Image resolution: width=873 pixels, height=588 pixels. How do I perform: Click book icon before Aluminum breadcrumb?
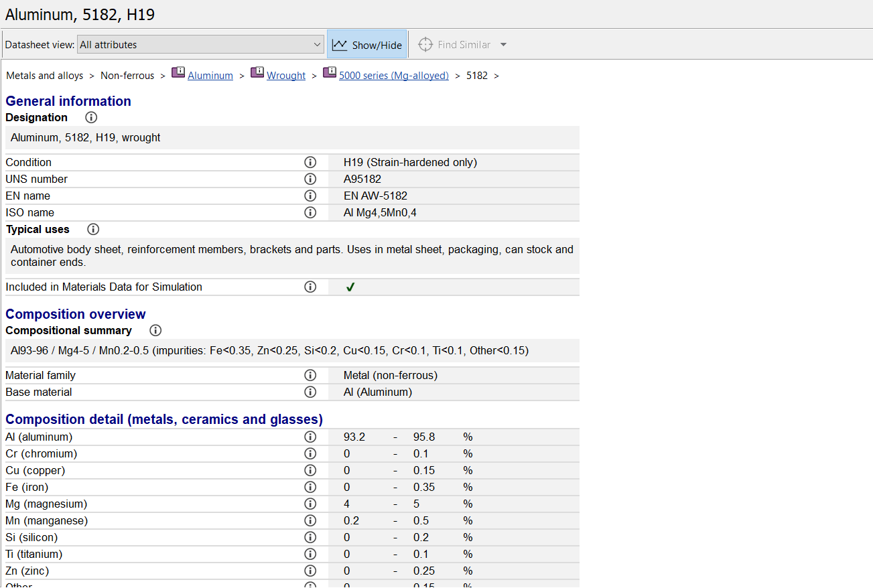[x=178, y=73]
